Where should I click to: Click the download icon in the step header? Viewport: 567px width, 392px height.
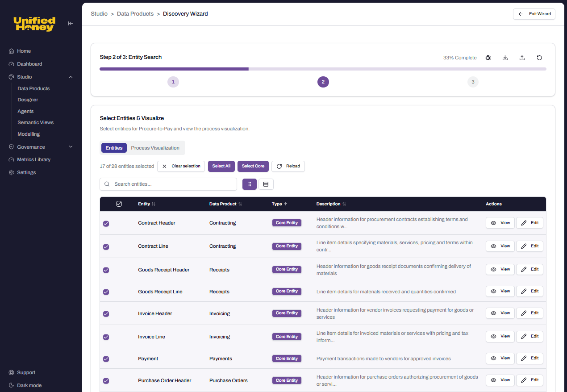[x=505, y=58]
